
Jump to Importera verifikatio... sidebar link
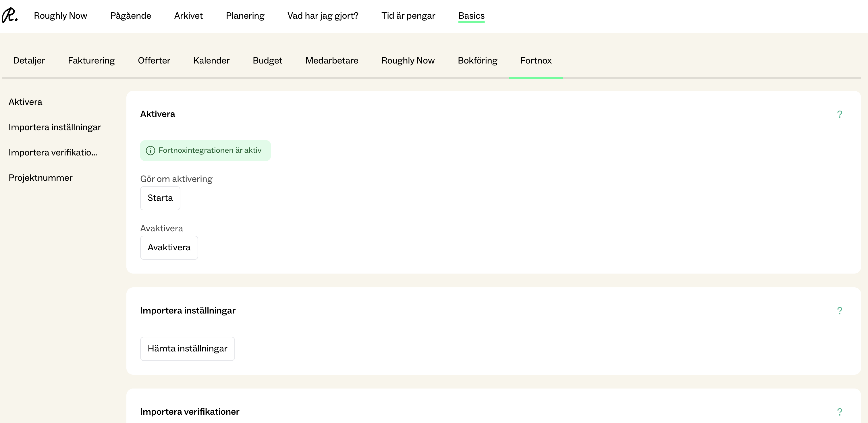pyautogui.click(x=53, y=153)
